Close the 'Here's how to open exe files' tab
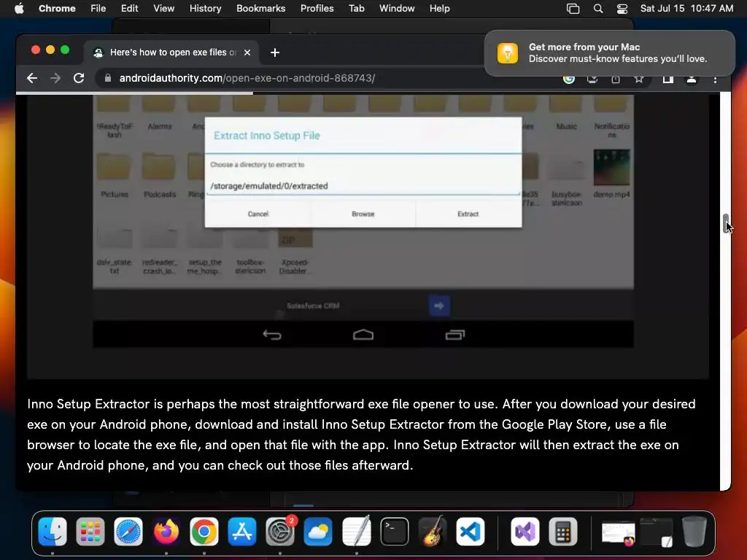This screenshot has width=747, height=560. (x=247, y=52)
